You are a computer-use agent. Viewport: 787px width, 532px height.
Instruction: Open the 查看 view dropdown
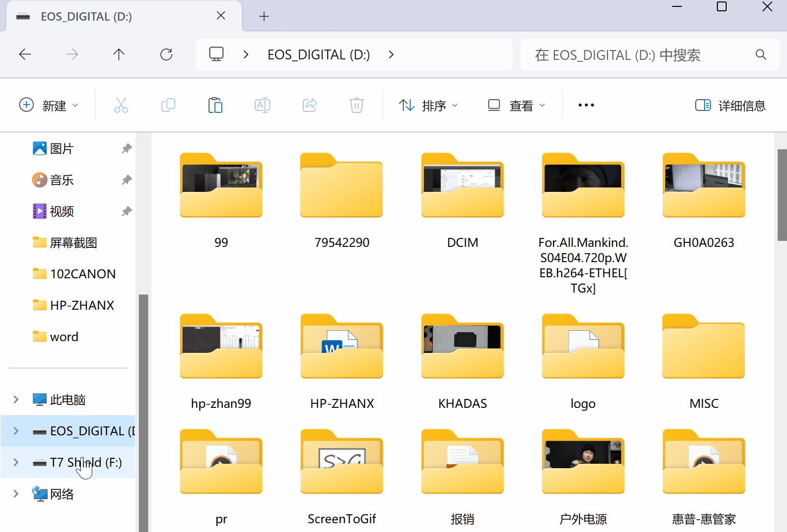tap(517, 105)
